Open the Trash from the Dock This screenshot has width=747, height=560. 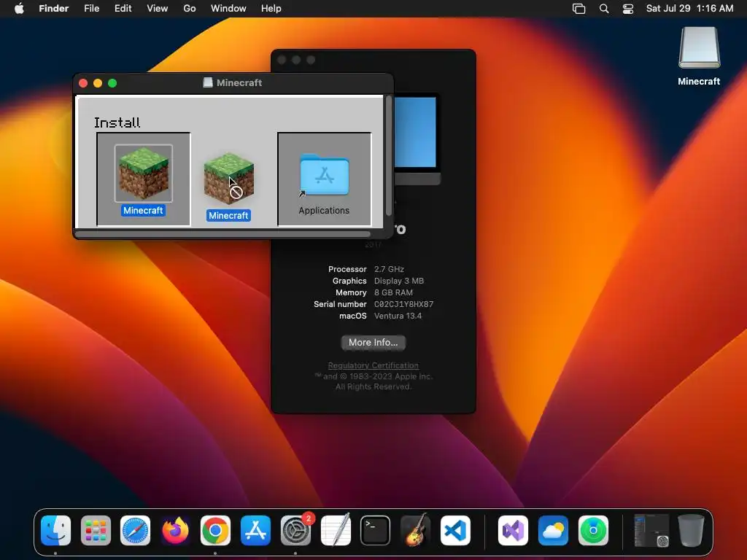tap(691, 530)
